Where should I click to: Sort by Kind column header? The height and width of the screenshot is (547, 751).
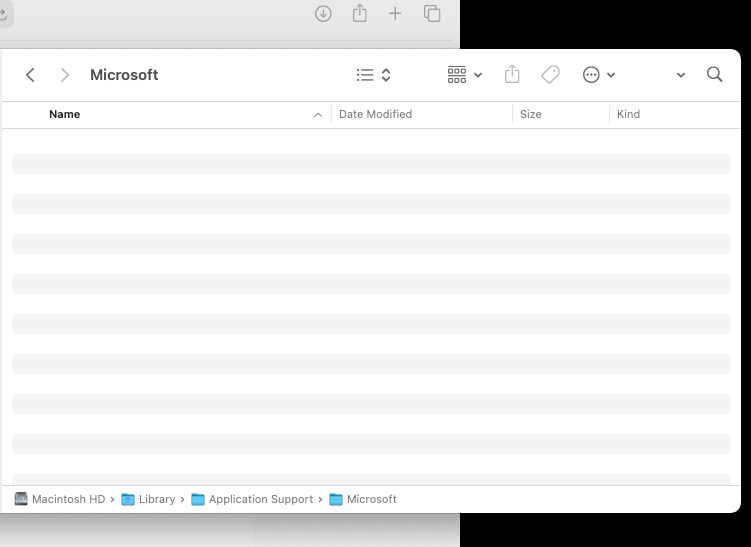pyautogui.click(x=628, y=114)
